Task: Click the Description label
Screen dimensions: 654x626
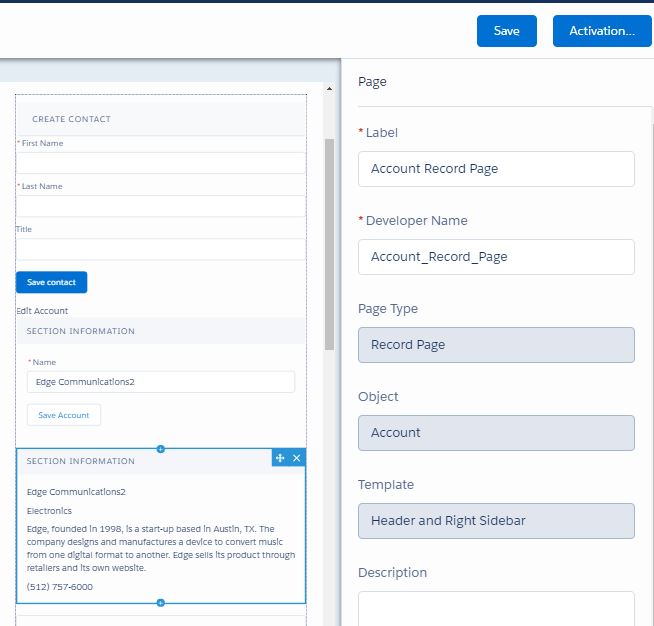Action: [392, 573]
